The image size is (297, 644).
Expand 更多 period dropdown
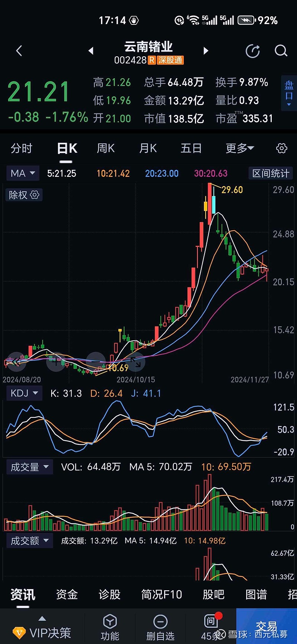point(240,148)
